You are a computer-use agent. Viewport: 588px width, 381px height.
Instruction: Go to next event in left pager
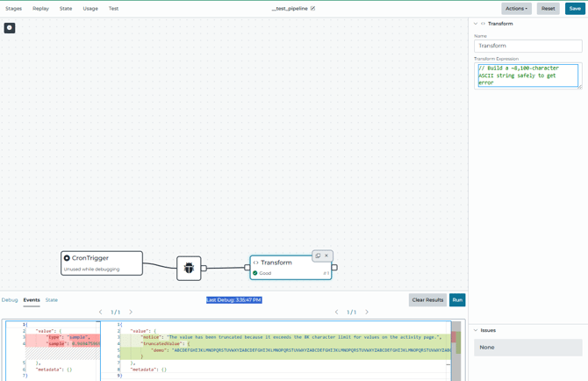(x=131, y=312)
